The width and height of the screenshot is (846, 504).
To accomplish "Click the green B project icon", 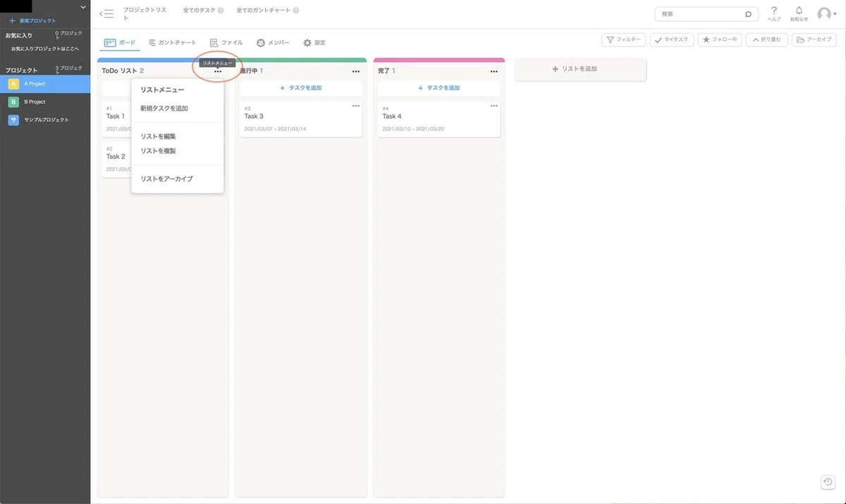I will [x=13, y=102].
